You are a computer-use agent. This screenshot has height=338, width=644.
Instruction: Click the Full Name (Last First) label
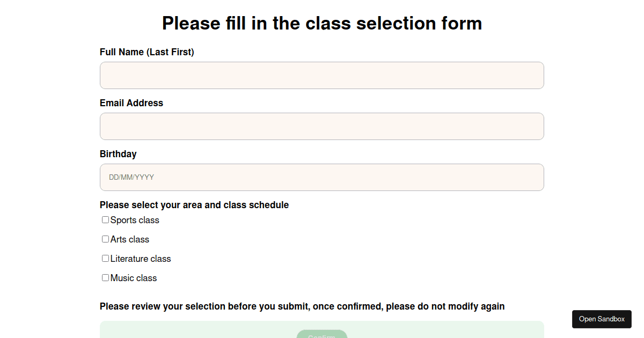[147, 52]
